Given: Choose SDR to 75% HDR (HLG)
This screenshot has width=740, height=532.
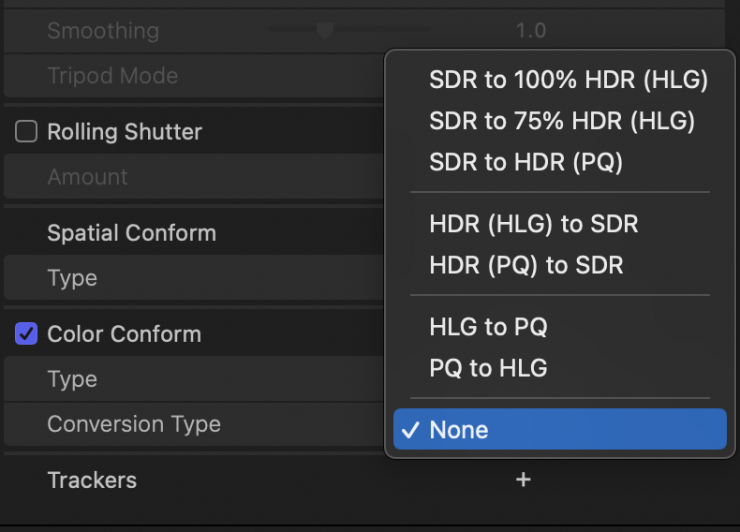Looking at the screenshot, I should click(561, 122).
